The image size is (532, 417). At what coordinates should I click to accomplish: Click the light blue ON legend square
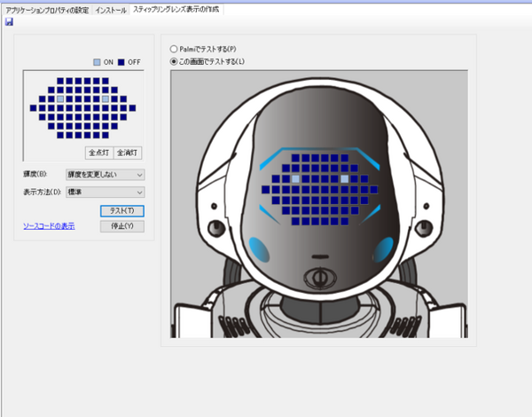click(x=98, y=61)
